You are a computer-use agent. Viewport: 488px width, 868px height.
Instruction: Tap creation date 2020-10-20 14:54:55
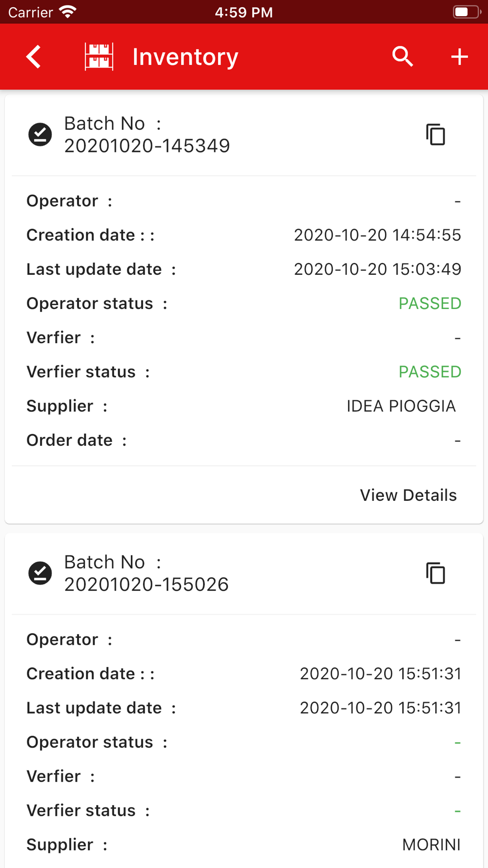(x=377, y=235)
